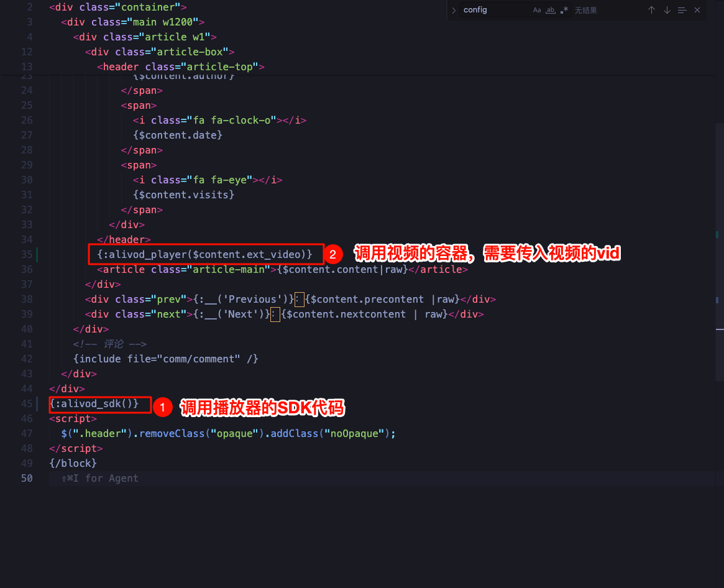Image resolution: width=724 pixels, height=588 pixels.
Task: Toggle Match Whole Word option
Action: [551, 10]
